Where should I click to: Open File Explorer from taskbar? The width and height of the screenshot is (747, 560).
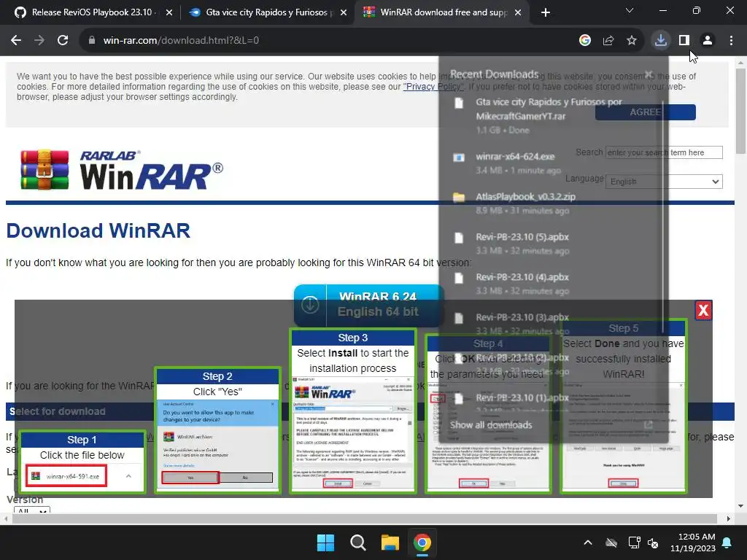point(390,542)
